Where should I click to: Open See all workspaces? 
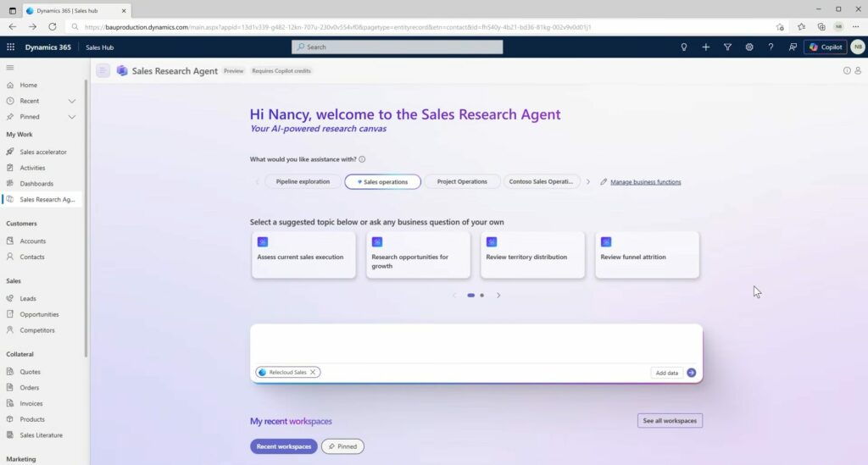coord(670,421)
